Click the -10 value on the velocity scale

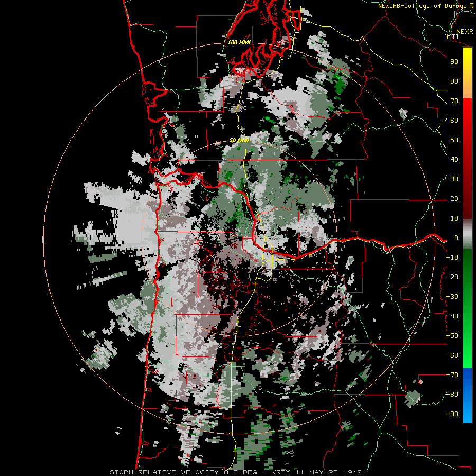(452, 258)
